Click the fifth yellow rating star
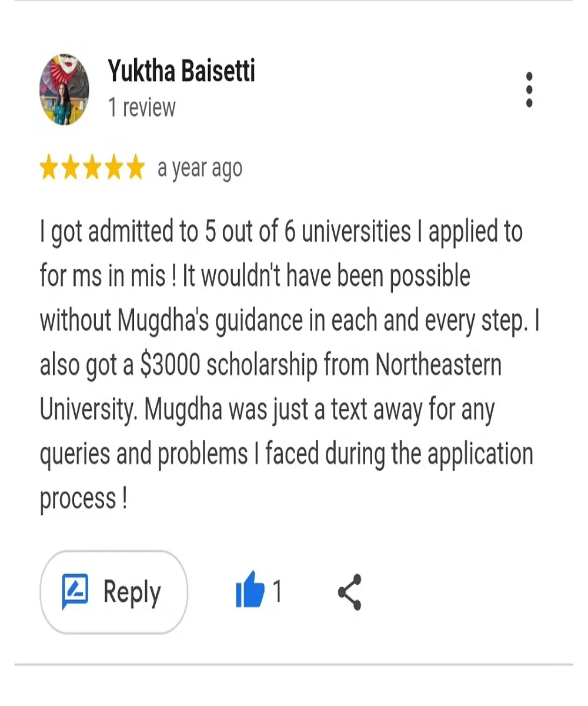 [135, 168]
